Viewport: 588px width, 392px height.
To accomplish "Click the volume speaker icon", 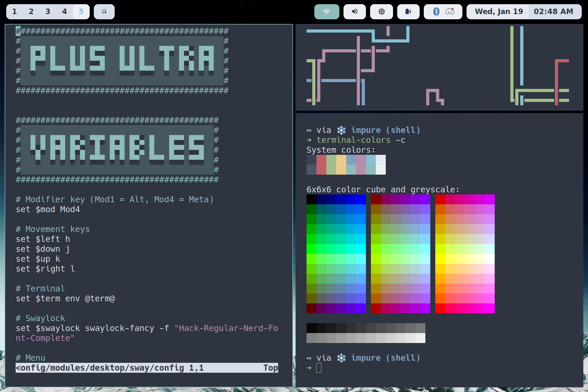I will pos(354,11).
